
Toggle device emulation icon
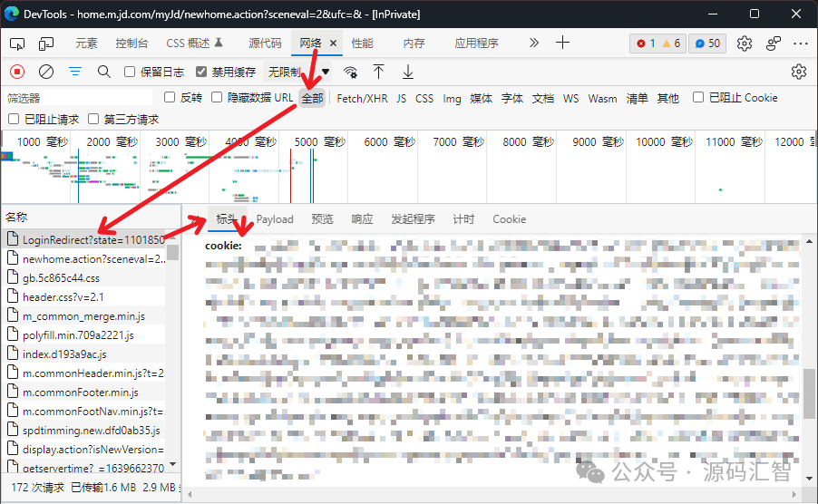point(46,44)
